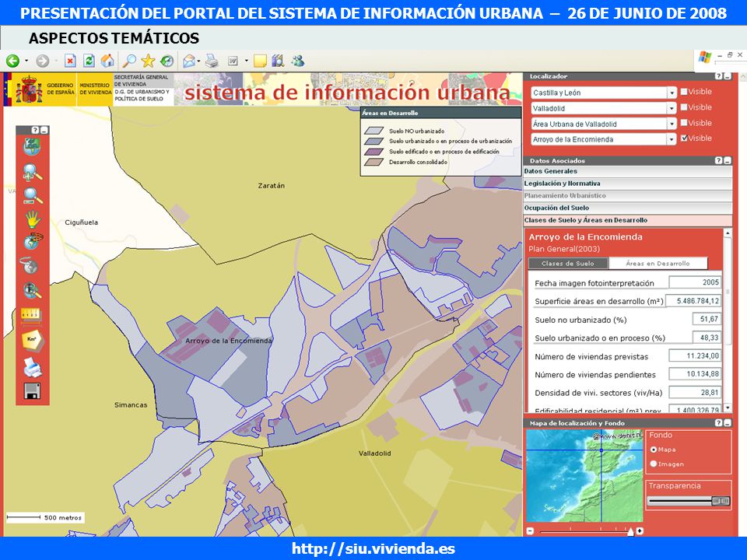Image resolution: width=747 pixels, height=560 pixels.
Task: Open the Datos Generales section
Action: [627, 171]
